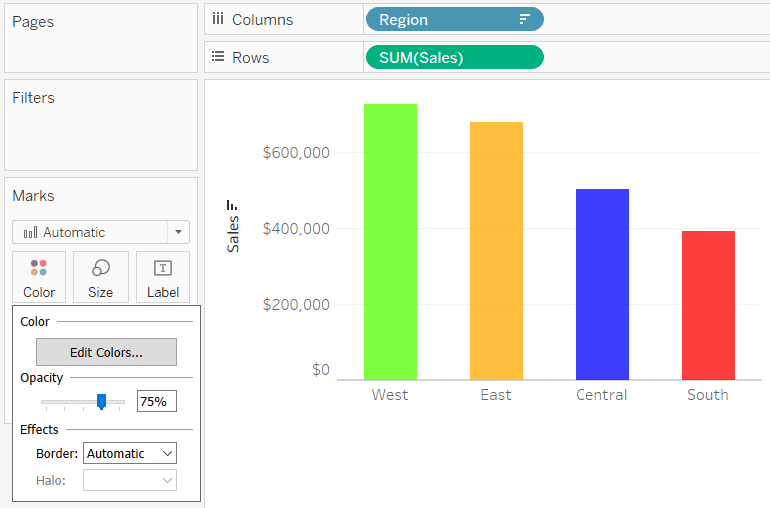Click the Sales axis title
The height and width of the screenshot is (508, 770).
(233, 234)
